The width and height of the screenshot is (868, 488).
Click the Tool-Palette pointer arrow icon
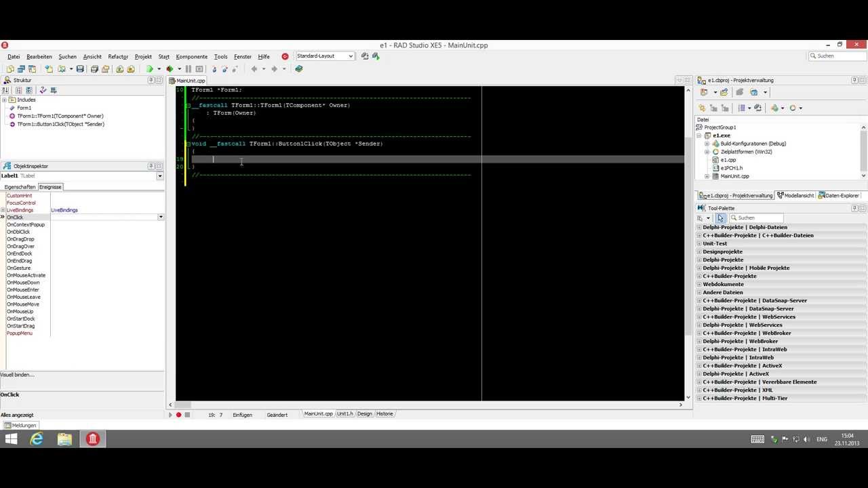(720, 218)
